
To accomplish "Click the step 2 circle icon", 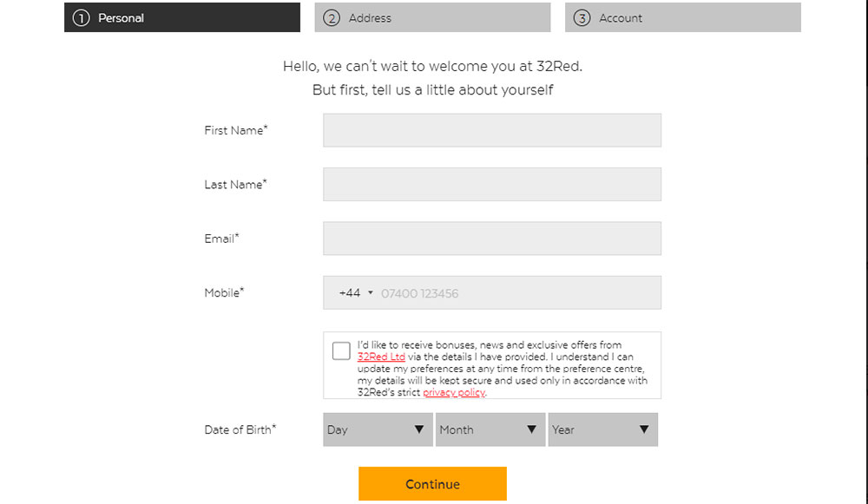I will coord(332,18).
